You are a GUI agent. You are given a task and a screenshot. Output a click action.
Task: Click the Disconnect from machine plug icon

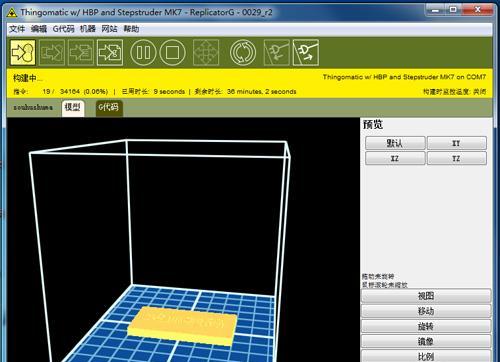click(x=306, y=52)
